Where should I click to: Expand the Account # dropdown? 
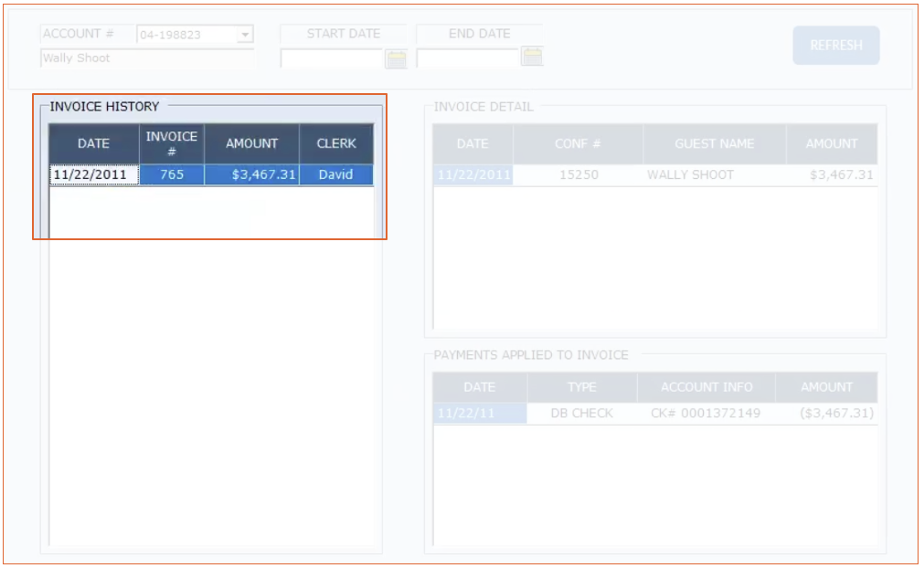tap(244, 36)
